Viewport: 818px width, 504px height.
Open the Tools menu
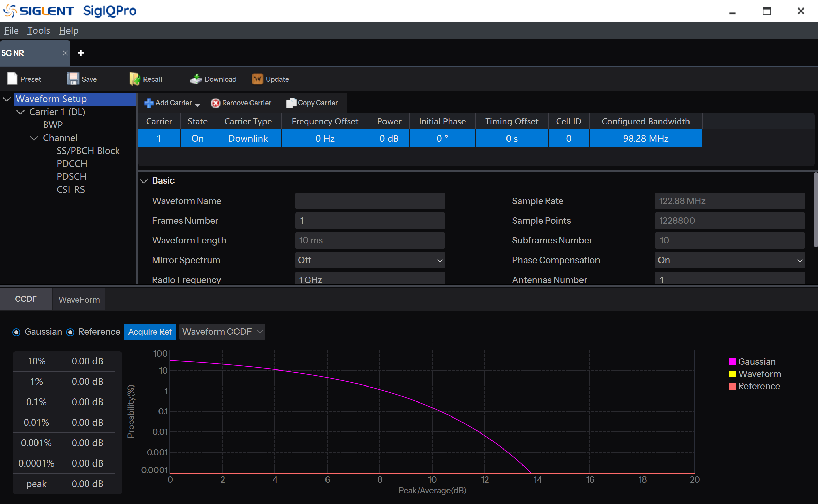pos(39,31)
